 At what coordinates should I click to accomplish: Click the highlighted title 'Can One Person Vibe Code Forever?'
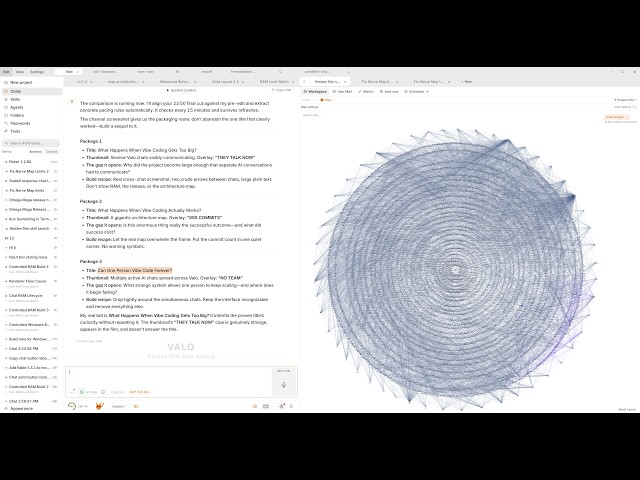pyautogui.click(x=135, y=271)
